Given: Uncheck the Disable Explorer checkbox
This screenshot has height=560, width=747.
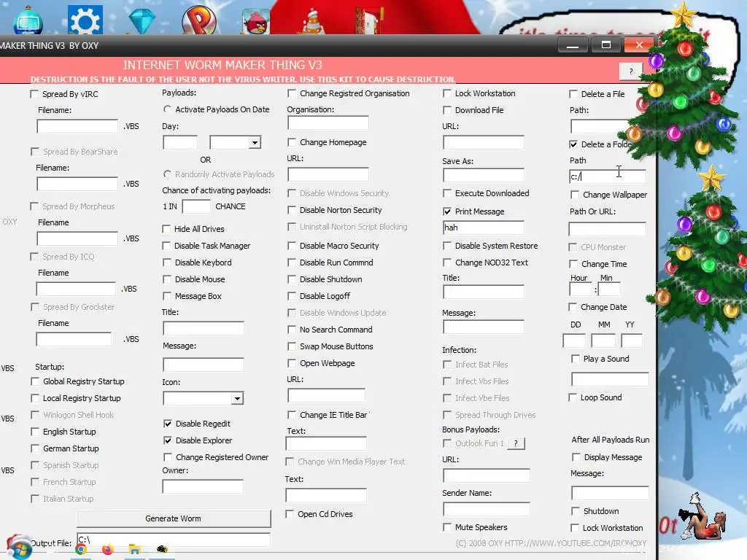Looking at the screenshot, I should click(x=168, y=440).
